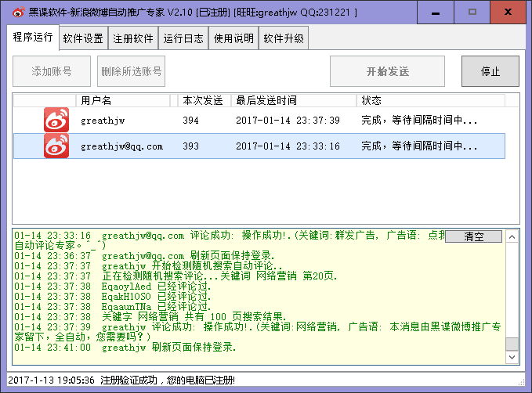Close the application window
Viewport: 532px width, 393px height.
508,13
